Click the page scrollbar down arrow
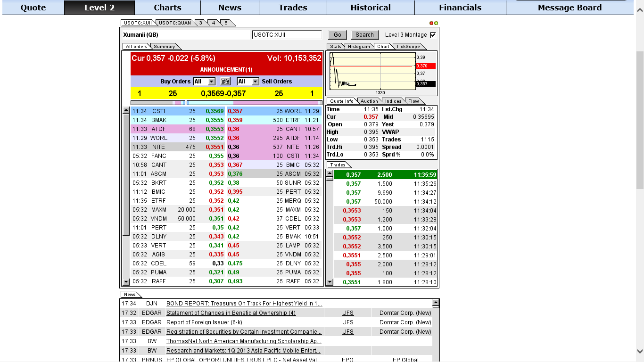Screen dimensions: 644x362 point(640,351)
